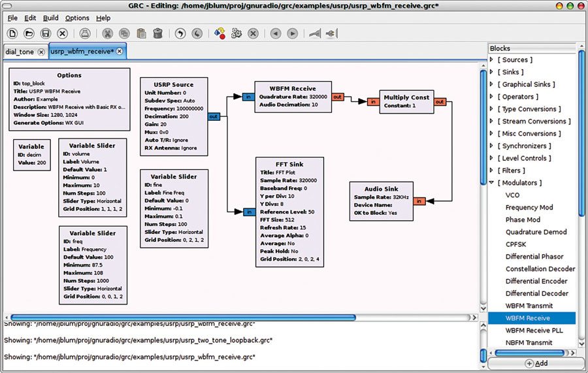This screenshot has width=588, height=373.
Task: Click the Cut scissors icon
Action: pos(106,33)
